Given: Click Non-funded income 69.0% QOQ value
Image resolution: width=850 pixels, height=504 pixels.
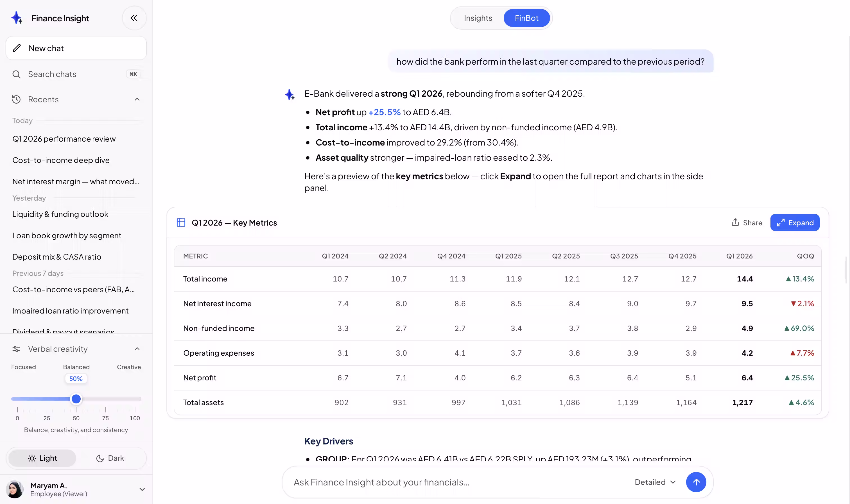Looking at the screenshot, I should point(799,328).
